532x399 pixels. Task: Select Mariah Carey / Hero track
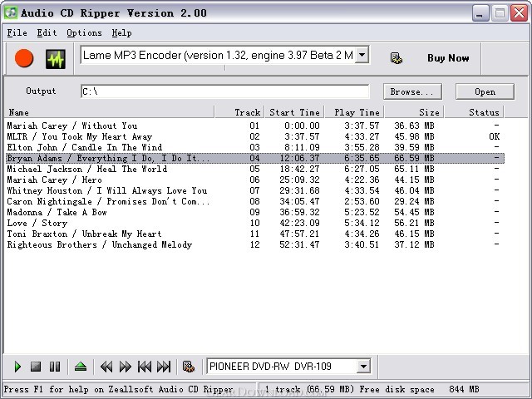[x=254, y=180]
